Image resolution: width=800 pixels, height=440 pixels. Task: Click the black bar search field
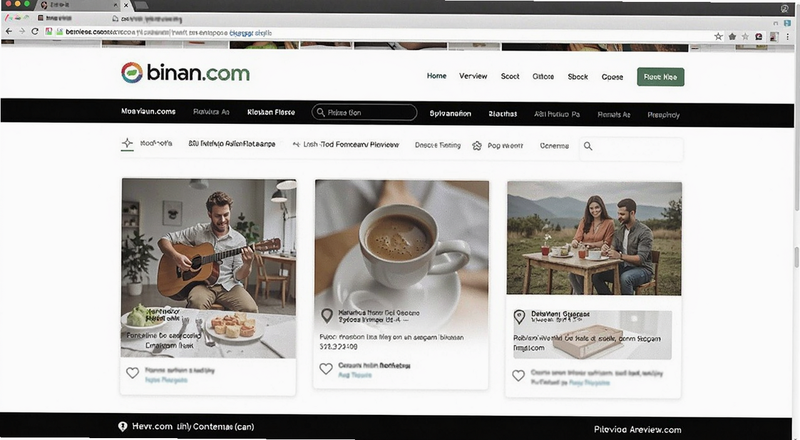(x=364, y=112)
